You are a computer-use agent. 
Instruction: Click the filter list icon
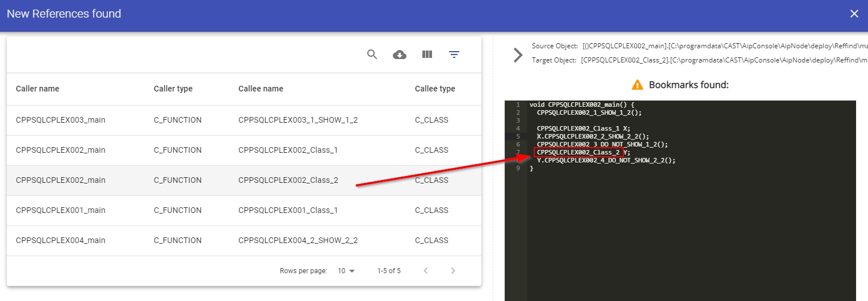pos(454,55)
